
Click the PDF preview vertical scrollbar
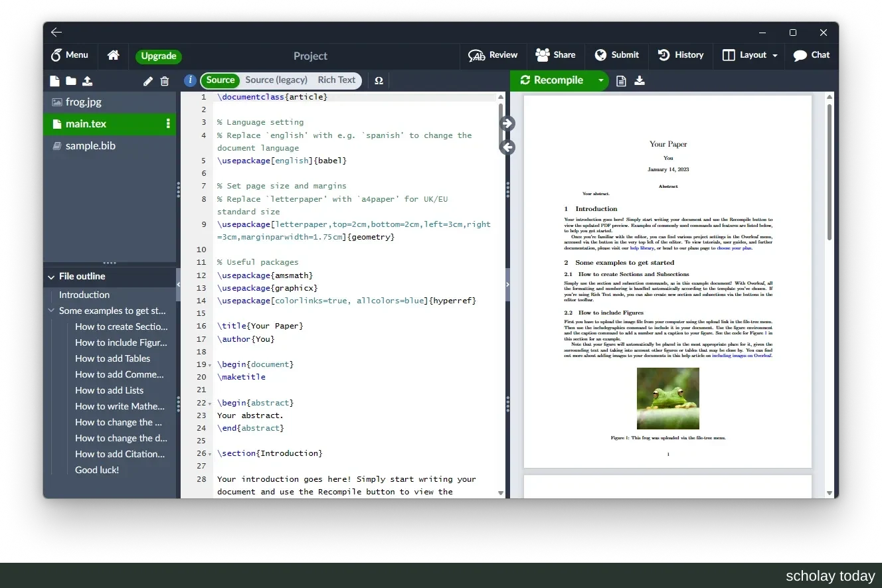coord(829,173)
